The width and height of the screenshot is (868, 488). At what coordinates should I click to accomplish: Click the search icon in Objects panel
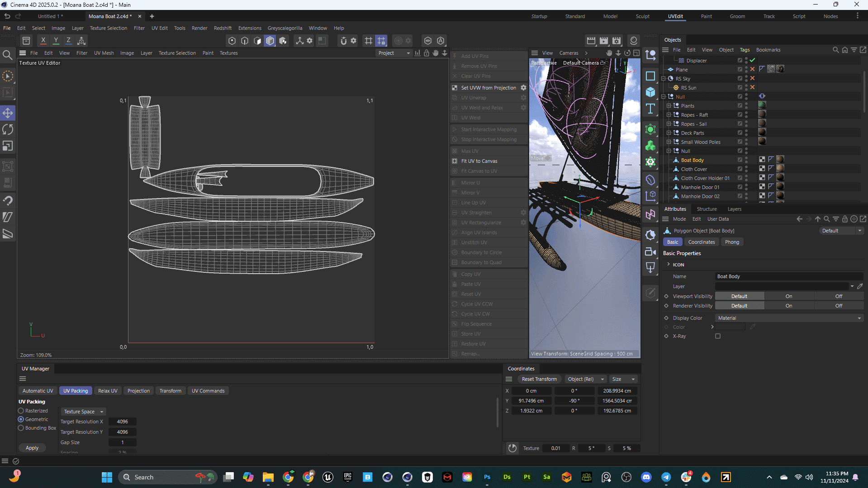click(835, 50)
